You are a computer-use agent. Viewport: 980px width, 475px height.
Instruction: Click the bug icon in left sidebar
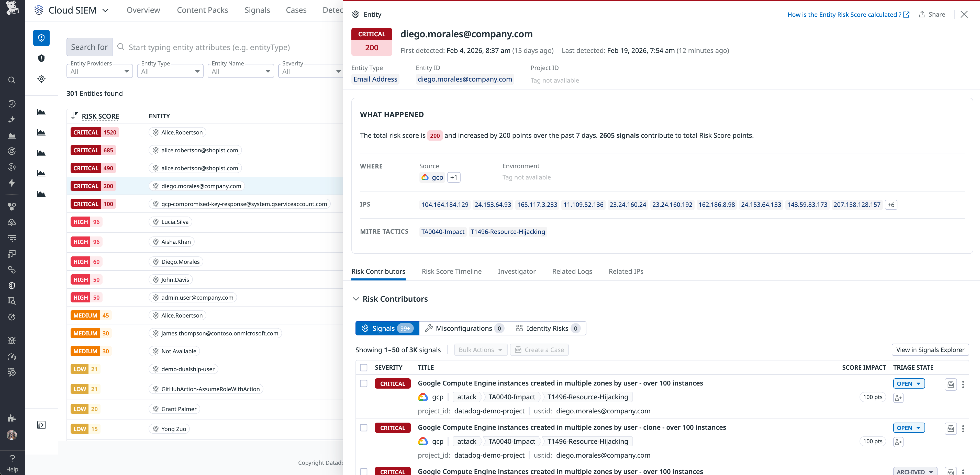click(x=12, y=340)
